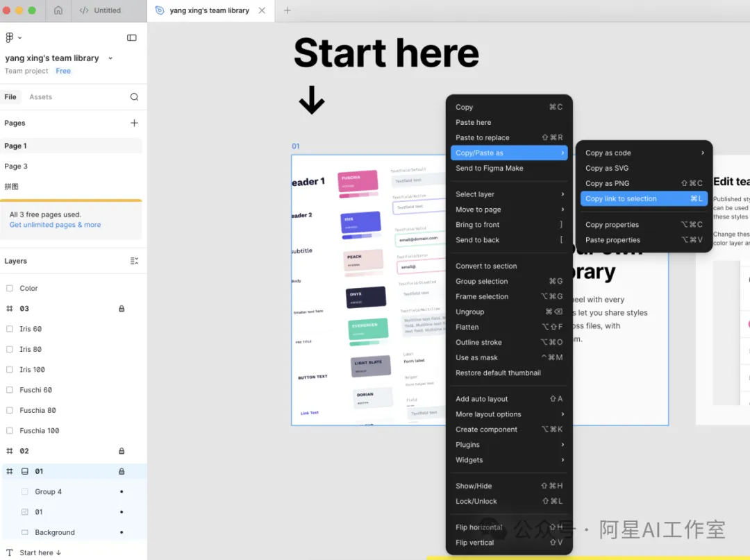Click group icon of Group 4 layer

pyautogui.click(x=25, y=492)
